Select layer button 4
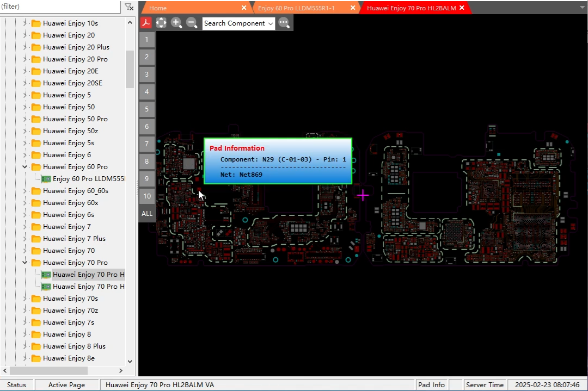The width and height of the screenshot is (588, 391). tap(146, 92)
